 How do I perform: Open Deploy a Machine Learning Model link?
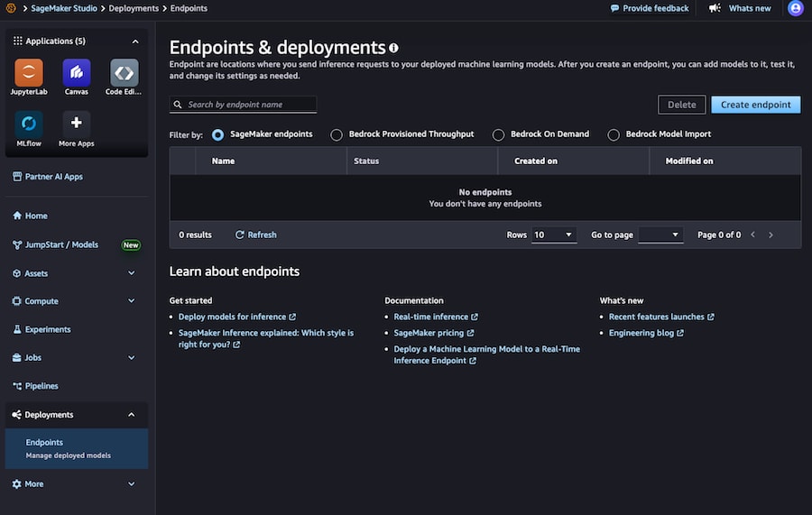(487, 354)
